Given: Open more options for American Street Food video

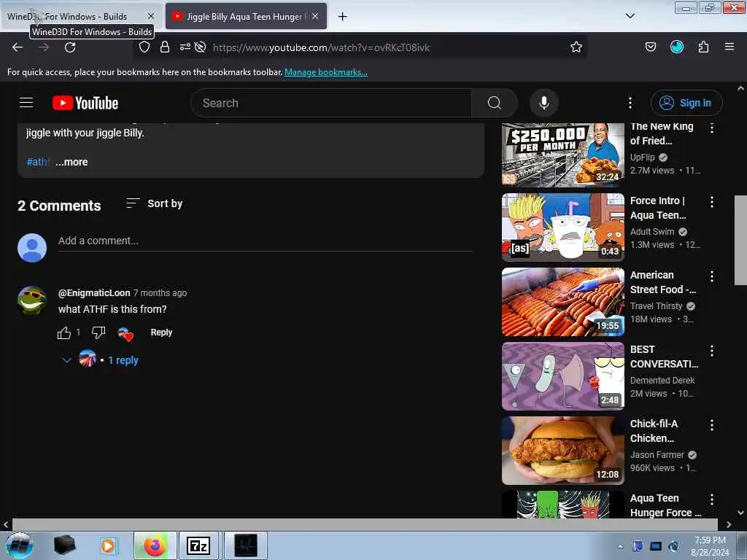Looking at the screenshot, I should point(712,276).
